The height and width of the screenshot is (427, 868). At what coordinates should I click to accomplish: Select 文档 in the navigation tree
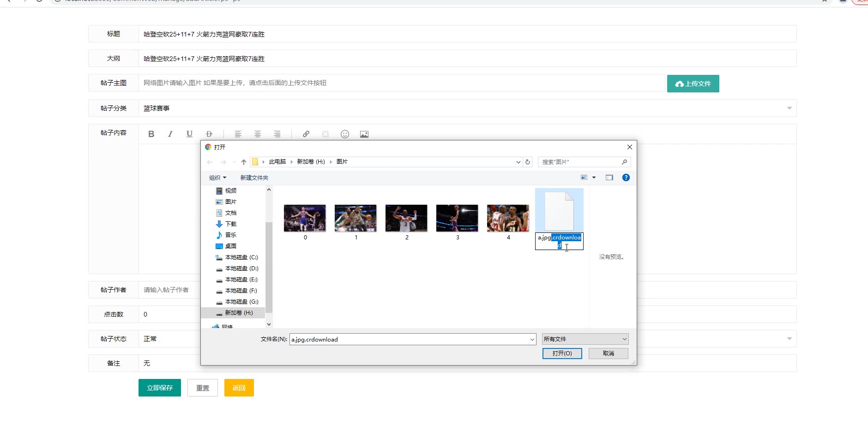coord(231,213)
